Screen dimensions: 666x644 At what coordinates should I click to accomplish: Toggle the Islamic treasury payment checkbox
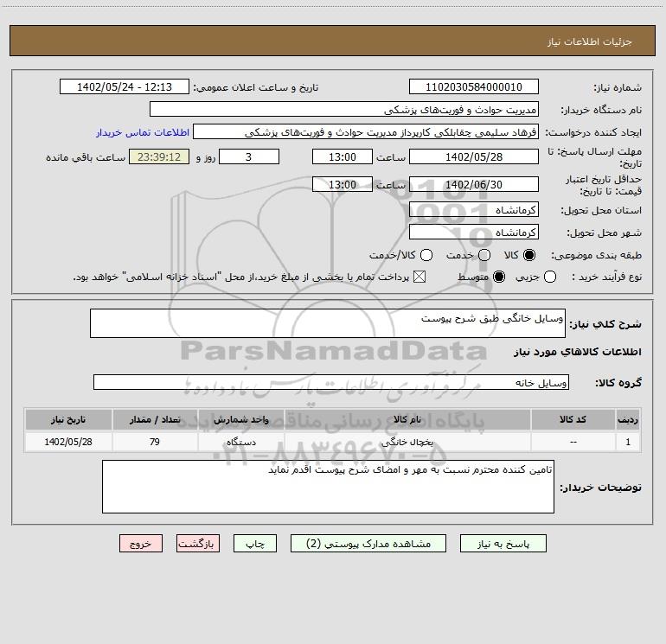pyautogui.click(x=419, y=277)
